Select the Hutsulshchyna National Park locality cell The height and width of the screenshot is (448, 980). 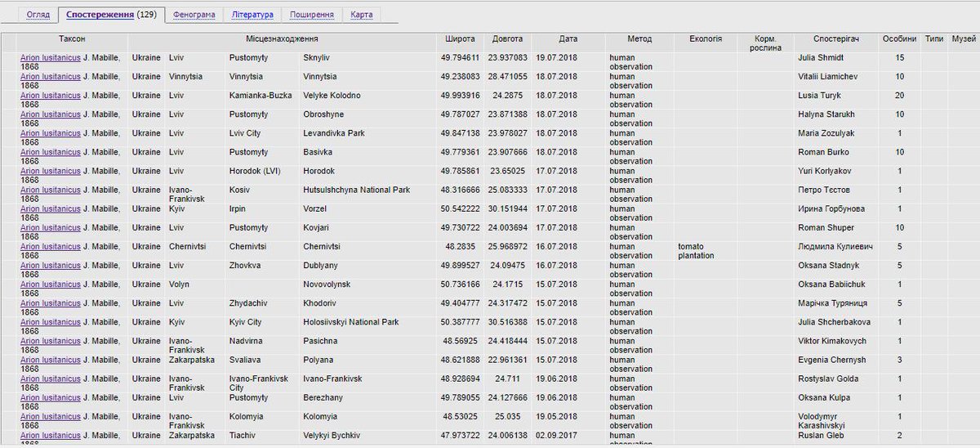click(x=356, y=190)
